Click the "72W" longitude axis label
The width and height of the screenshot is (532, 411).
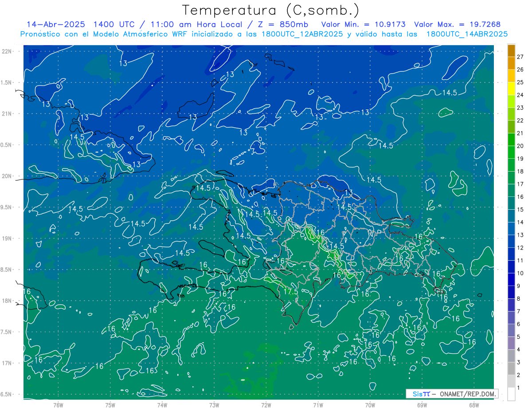(x=266, y=405)
